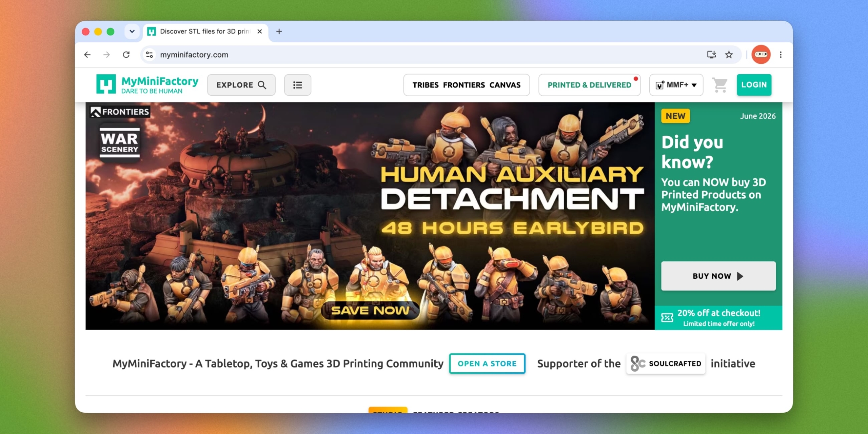The height and width of the screenshot is (434, 868).
Task: Go to TRIBES section
Action: (x=426, y=85)
